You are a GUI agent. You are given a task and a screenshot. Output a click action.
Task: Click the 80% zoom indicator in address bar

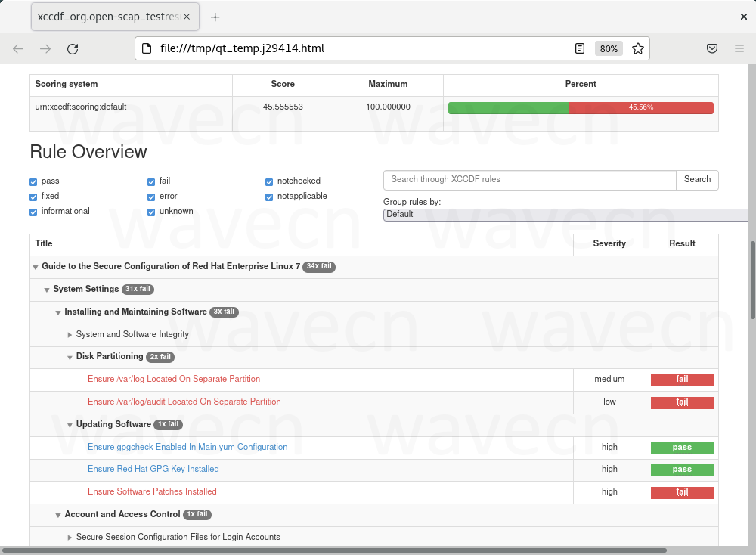click(609, 48)
